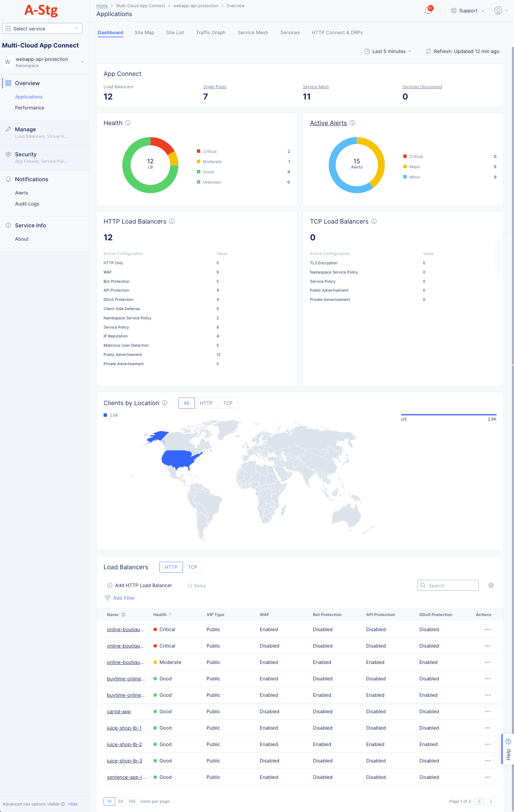Expand the Last 5 minutes time range
The image size is (514, 812).
coord(388,51)
